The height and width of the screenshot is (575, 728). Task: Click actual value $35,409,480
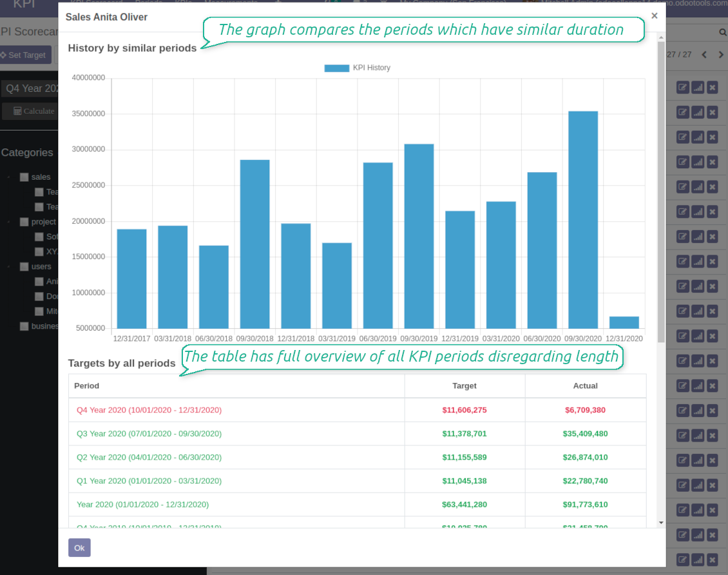coord(585,434)
